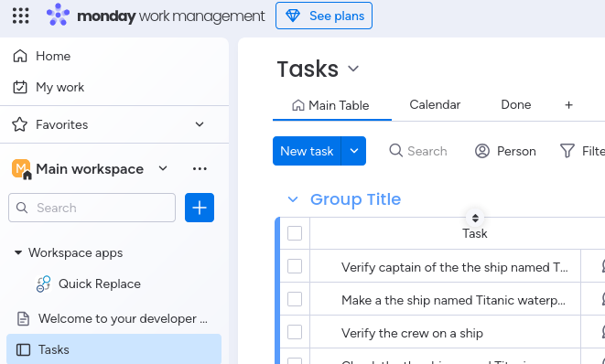This screenshot has width=605, height=364.
Task: Click the My work calendar-check icon
Action: pos(20,87)
